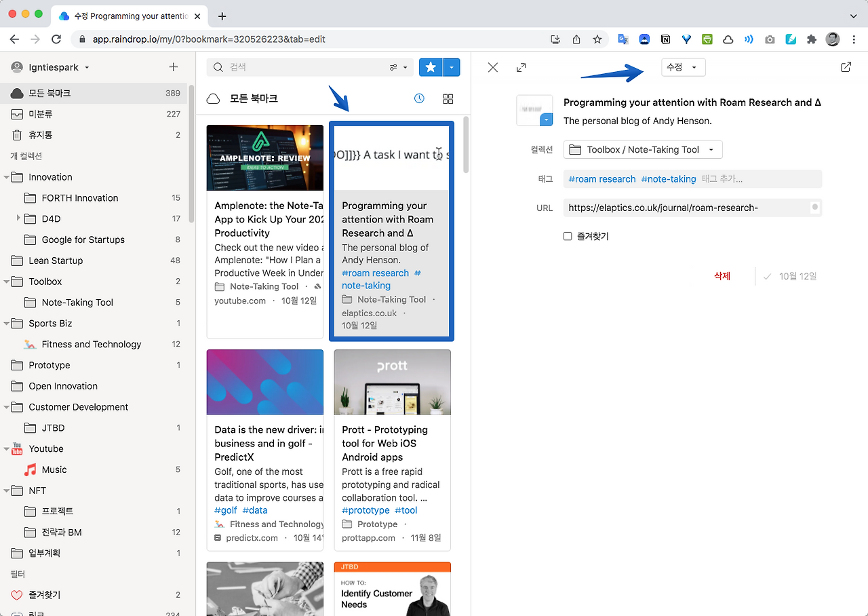
Task: Open Chrome's three-dot menu
Action: [x=854, y=39]
